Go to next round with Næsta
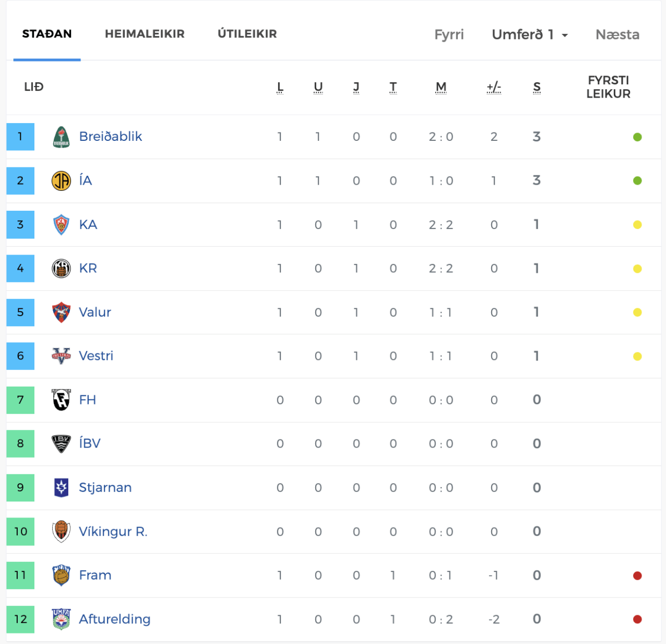The height and width of the screenshot is (644, 666). click(617, 34)
